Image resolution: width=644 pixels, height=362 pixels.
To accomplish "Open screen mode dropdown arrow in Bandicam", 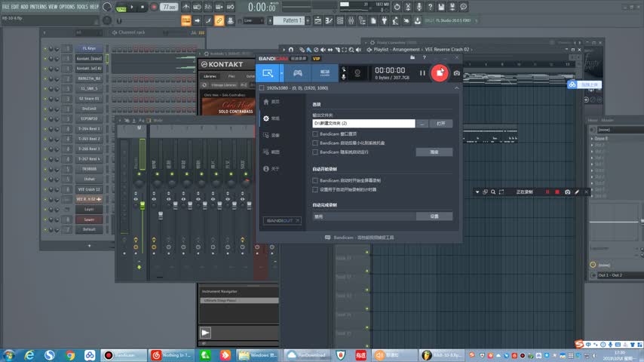I will click(282, 73).
